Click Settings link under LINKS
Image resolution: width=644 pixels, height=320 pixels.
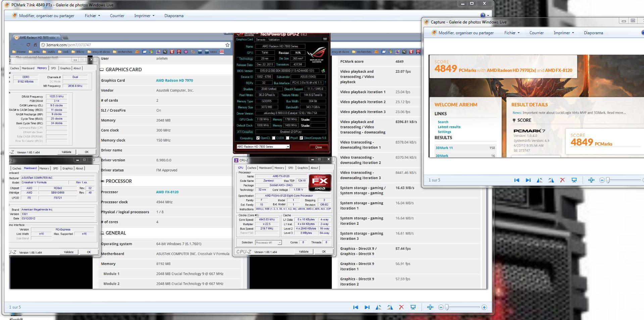(444, 132)
